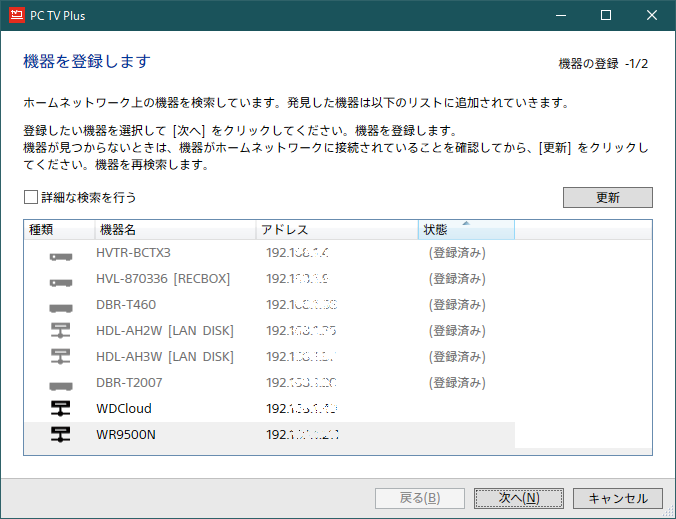Select the DBR-T460 device name

(126, 305)
